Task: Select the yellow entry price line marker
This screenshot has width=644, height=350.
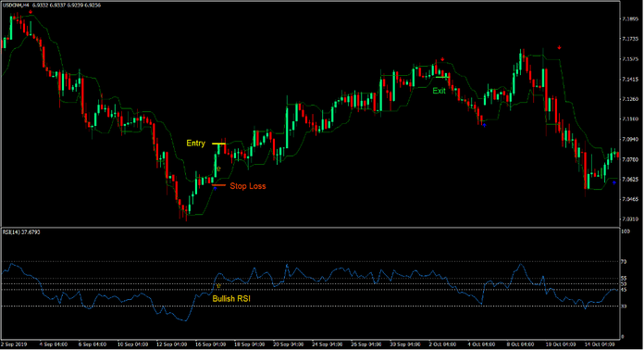Action: pos(218,144)
